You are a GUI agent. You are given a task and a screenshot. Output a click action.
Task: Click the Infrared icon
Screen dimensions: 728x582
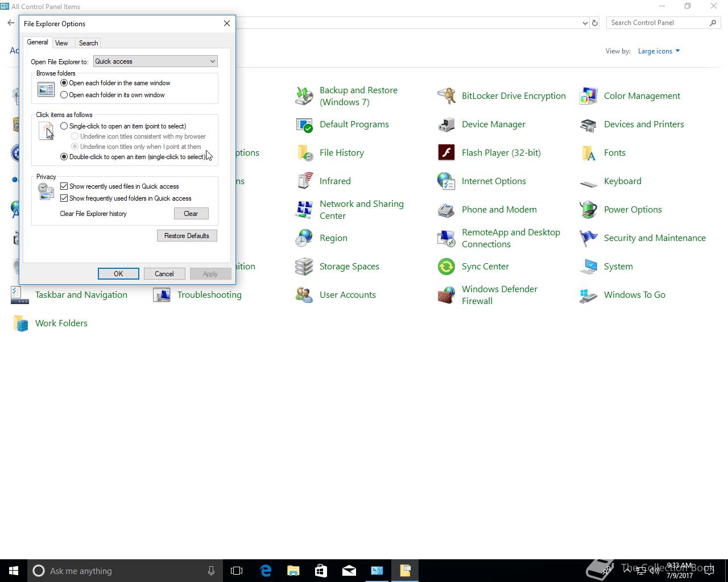point(304,181)
